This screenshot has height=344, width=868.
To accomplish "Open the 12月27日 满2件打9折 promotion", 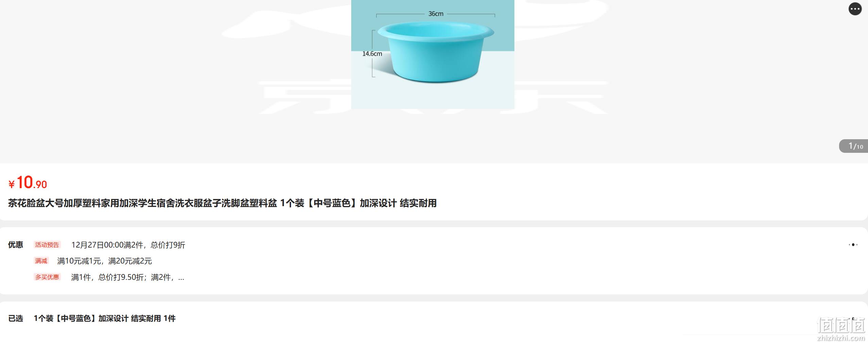I will coord(128,245).
